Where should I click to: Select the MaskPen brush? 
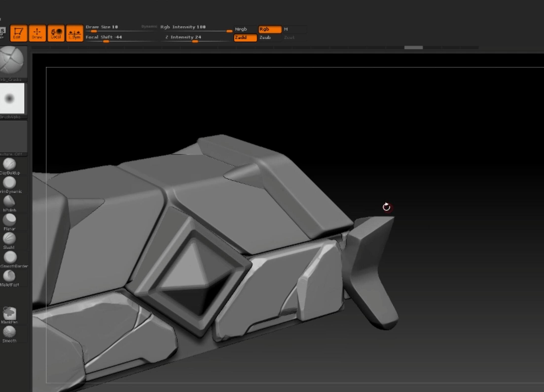point(9,315)
